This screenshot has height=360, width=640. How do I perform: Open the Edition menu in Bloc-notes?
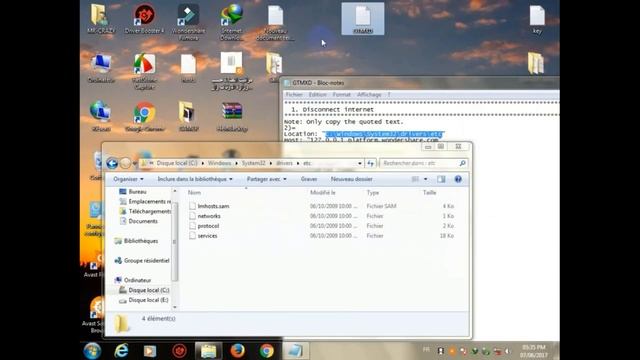tap(318, 95)
